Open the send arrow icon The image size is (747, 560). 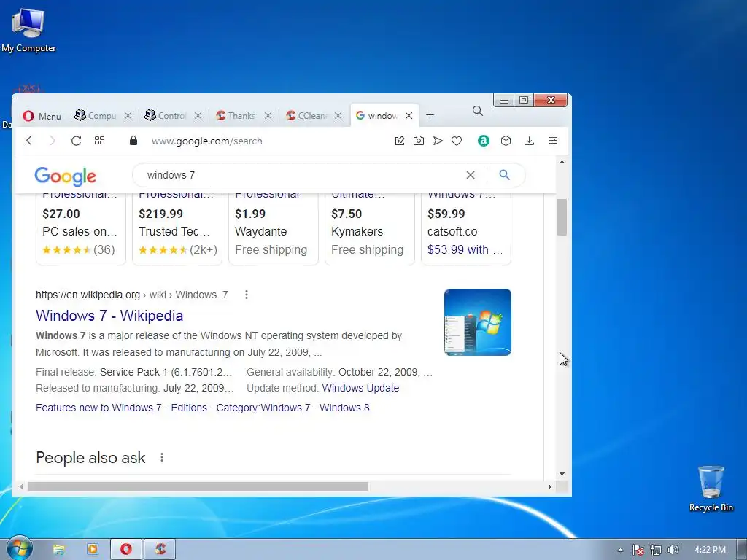tap(438, 141)
